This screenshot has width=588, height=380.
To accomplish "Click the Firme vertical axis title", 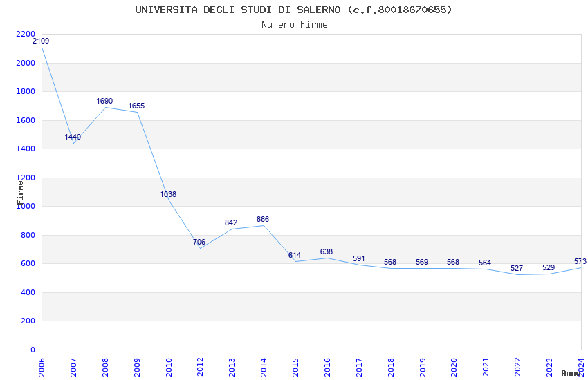I will pyautogui.click(x=20, y=193).
